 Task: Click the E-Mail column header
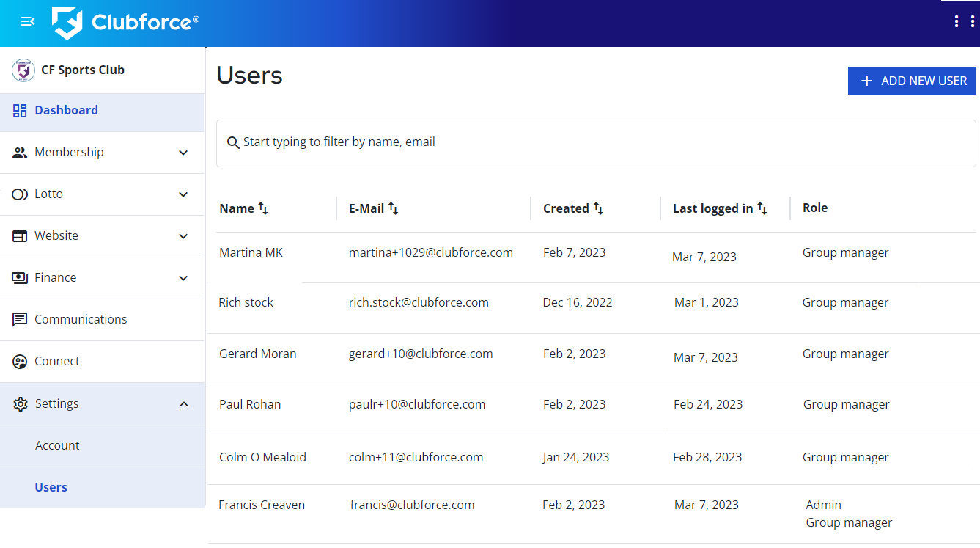click(x=366, y=208)
